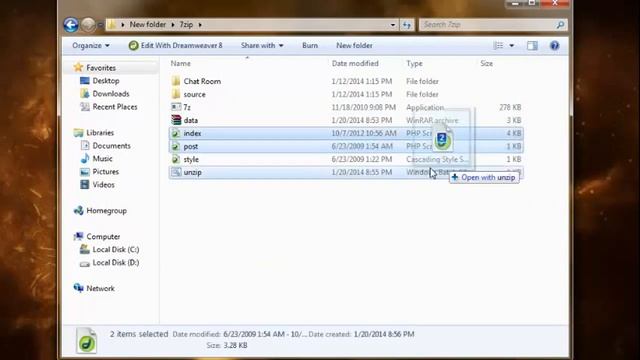Refresh the 7zip folder view
Image resolution: width=640 pixels, height=360 pixels.
pyautogui.click(x=407, y=24)
